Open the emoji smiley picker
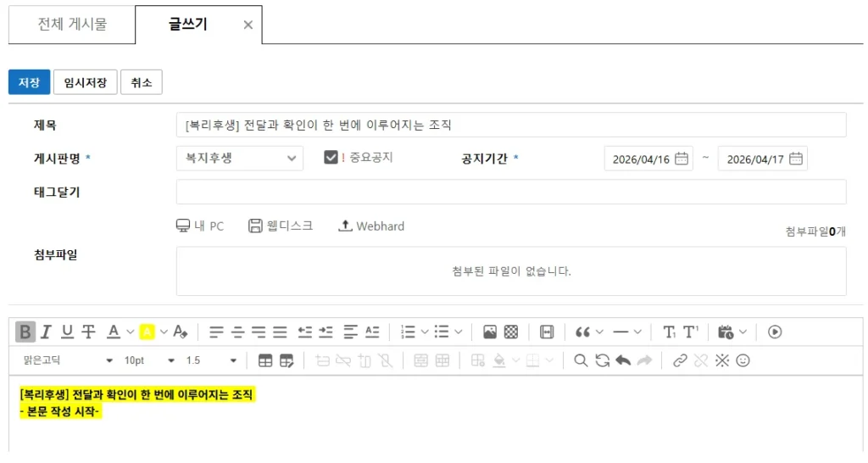The width and height of the screenshot is (868, 463). click(743, 360)
